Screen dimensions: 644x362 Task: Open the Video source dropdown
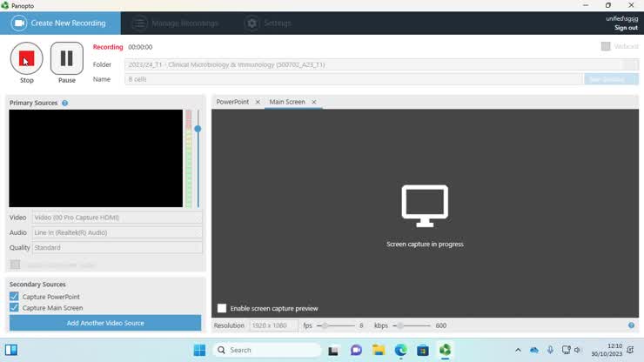click(117, 218)
